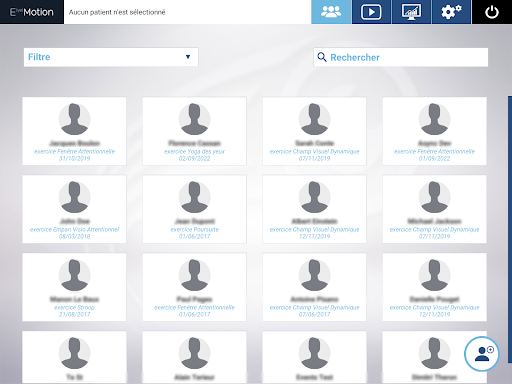Expand the Filtre dropdown arrow
512x384 pixels.
188,57
